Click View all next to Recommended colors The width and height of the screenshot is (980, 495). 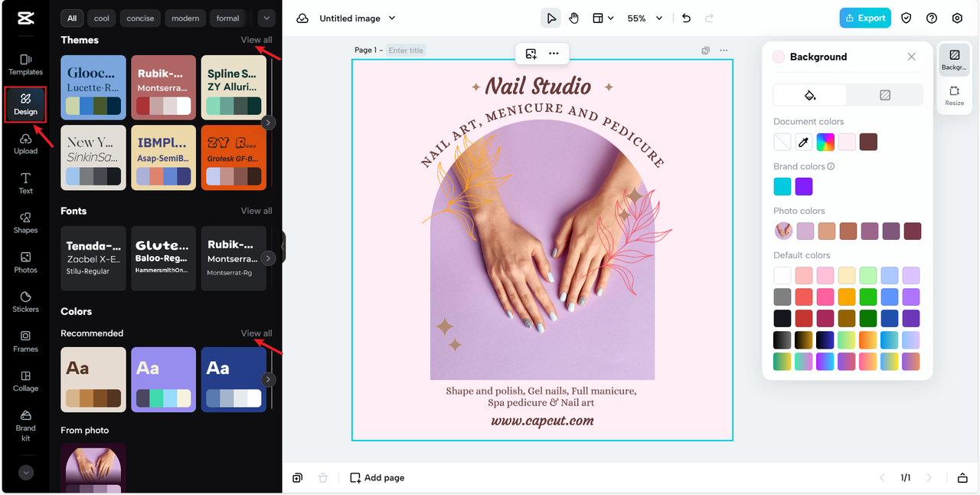[256, 333]
